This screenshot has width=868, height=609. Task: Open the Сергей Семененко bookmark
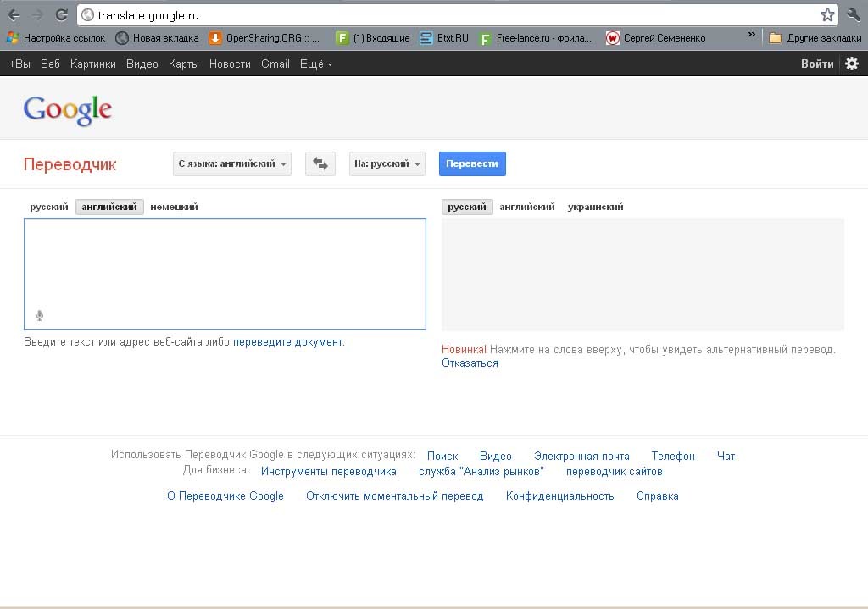coord(656,38)
